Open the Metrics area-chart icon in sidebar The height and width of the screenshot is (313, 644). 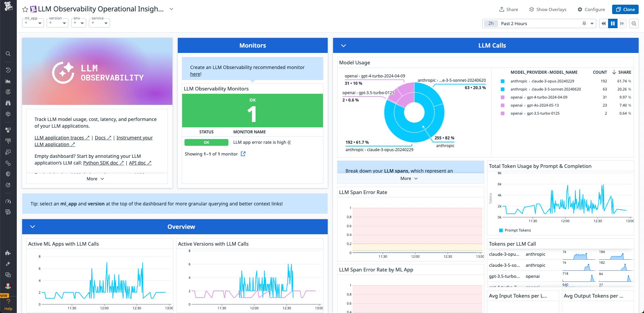8,81
